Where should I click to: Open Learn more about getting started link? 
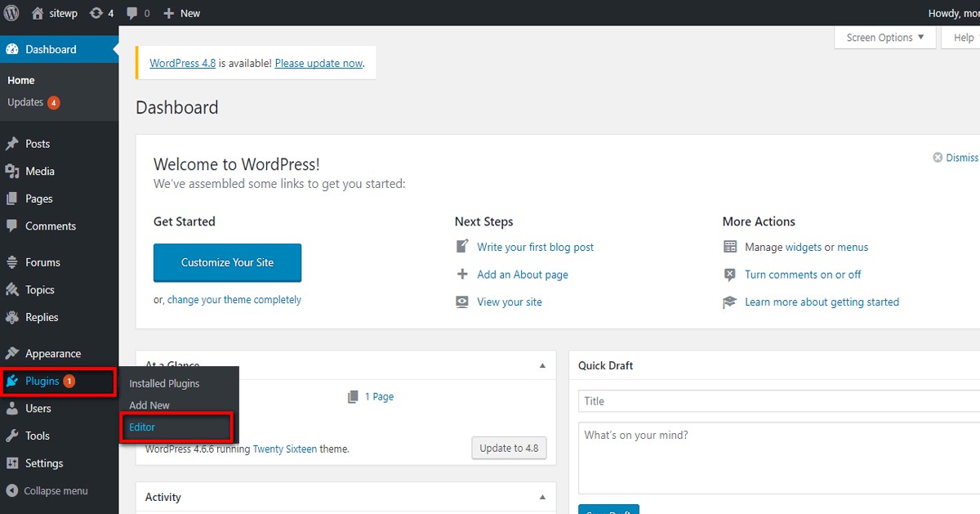[x=822, y=302]
